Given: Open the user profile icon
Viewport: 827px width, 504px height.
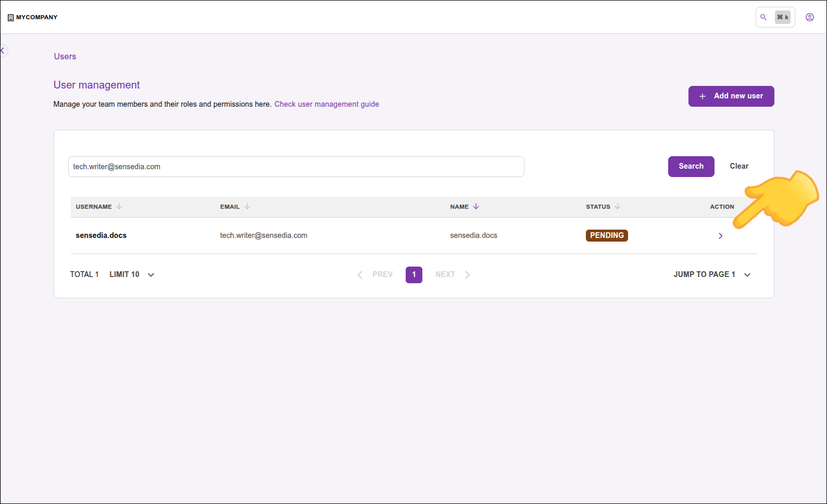Looking at the screenshot, I should point(809,17).
